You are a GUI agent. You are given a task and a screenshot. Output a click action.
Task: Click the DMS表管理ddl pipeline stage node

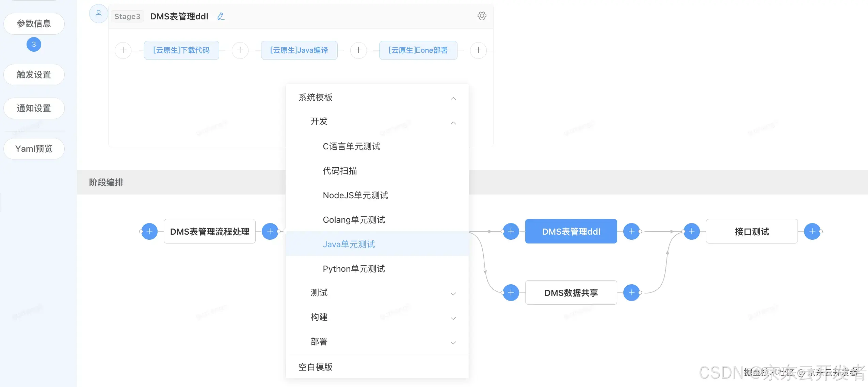570,231
